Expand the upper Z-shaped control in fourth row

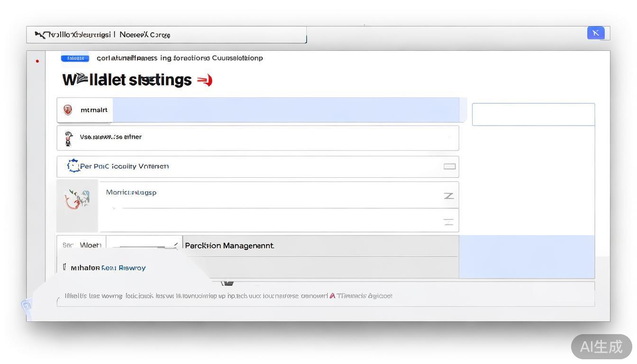pos(448,196)
